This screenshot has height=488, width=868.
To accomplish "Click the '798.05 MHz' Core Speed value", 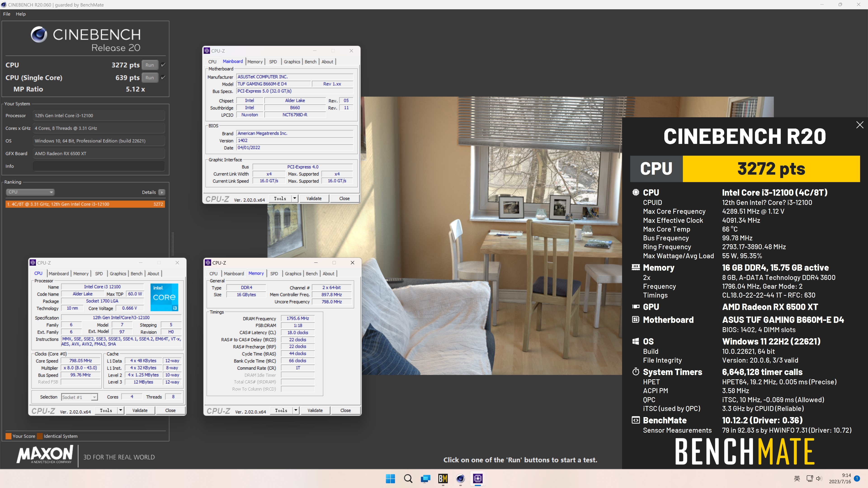I will [80, 360].
